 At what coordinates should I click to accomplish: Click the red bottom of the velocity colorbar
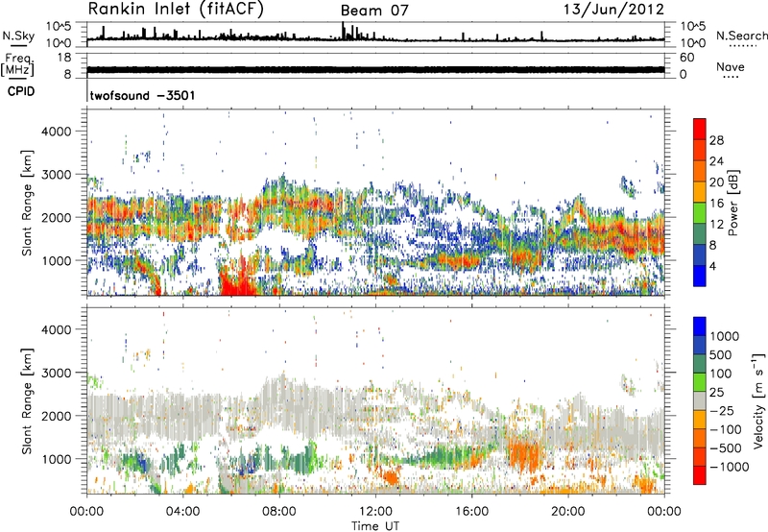(x=700, y=475)
